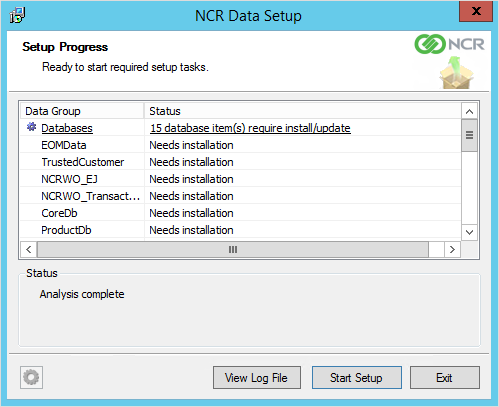Click the gear settings icon button

point(31,377)
